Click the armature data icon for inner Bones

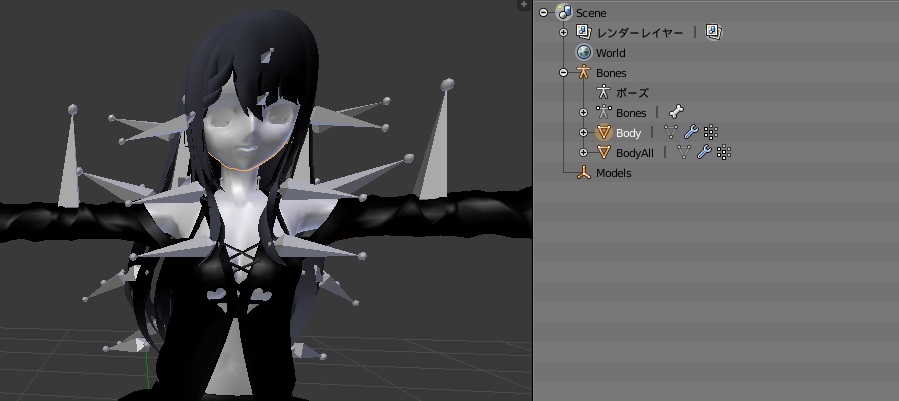603,112
